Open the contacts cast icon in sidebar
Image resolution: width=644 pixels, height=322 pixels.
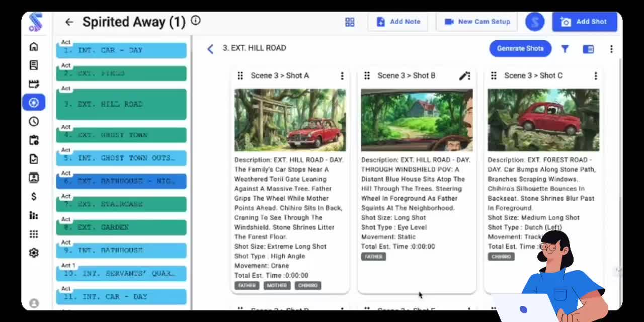tap(34, 178)
